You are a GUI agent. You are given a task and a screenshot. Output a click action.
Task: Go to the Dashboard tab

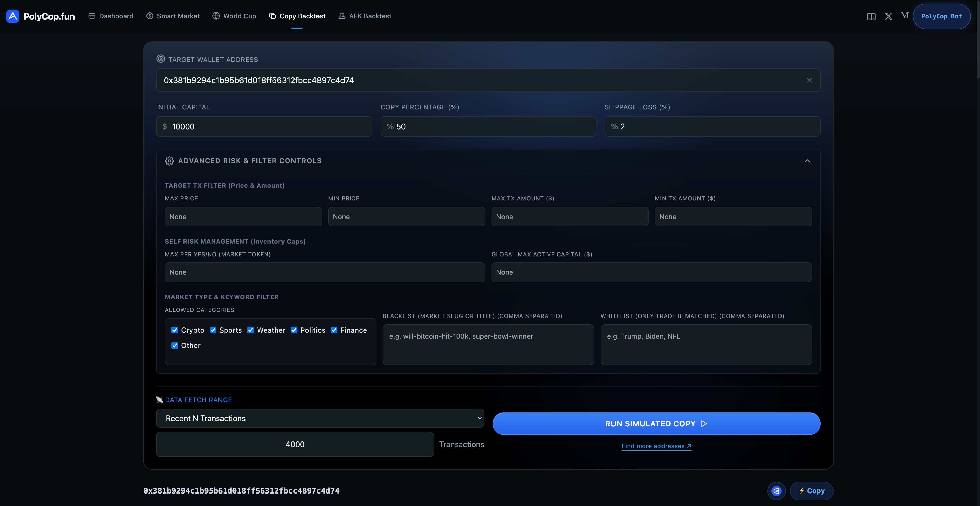point(111,16)
